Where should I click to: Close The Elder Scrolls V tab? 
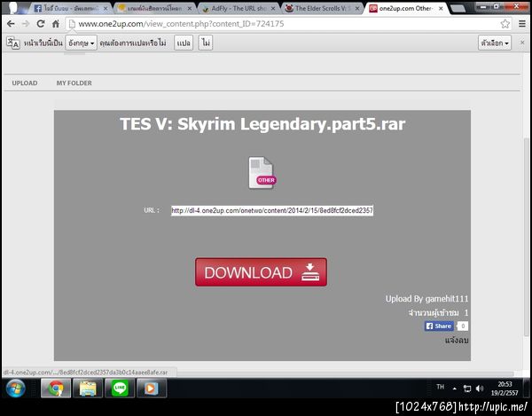click(357, 9)
